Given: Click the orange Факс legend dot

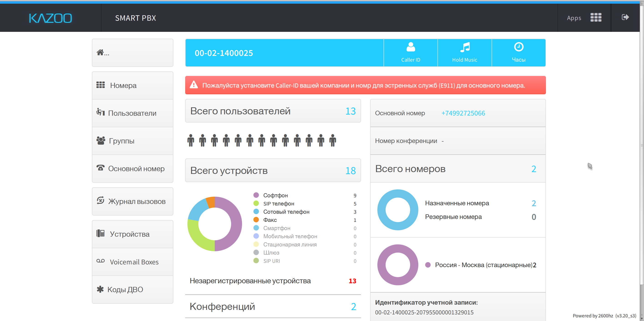Looking at the screenshot, I should coord(256,220).
